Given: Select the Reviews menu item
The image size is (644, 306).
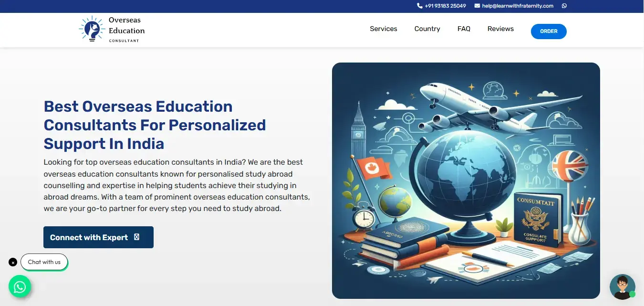Looking at the screenshot, I should pos(500,29).
